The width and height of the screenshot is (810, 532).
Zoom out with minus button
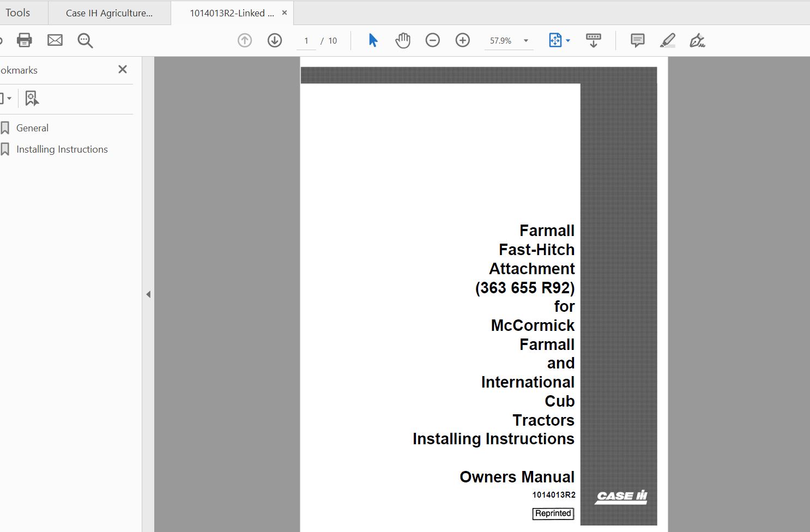coord(433,40)
